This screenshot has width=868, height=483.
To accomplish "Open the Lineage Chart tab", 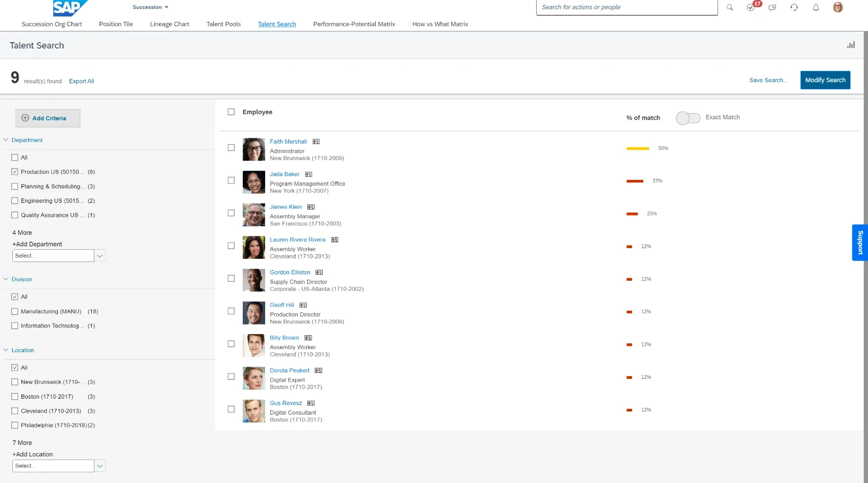I will 170,24.
